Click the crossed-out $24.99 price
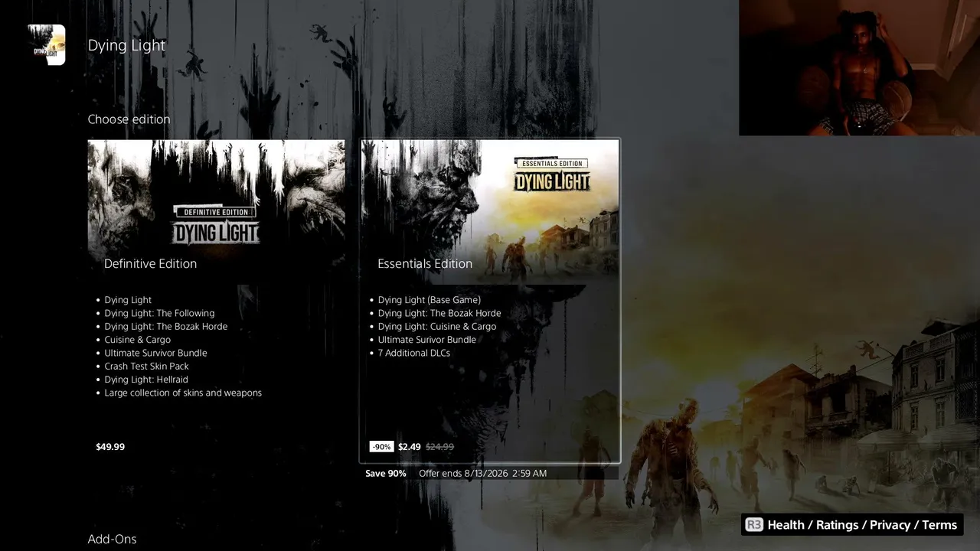Screen dimensions: 980x551 (x=439, y=447)
